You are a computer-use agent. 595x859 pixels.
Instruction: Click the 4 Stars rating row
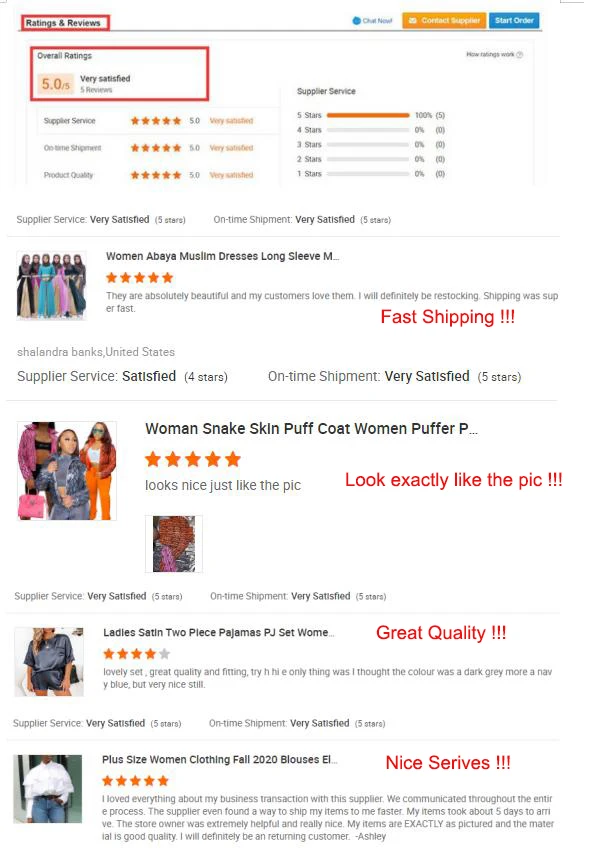371,130
